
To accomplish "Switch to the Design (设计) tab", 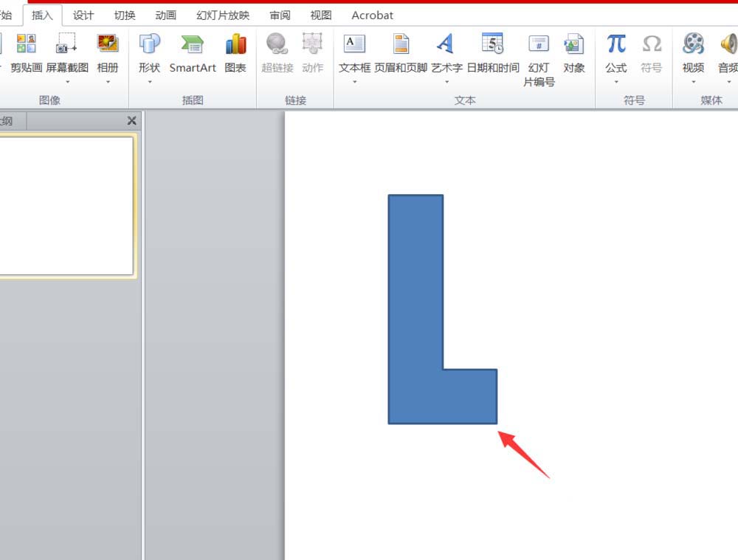I will (x=83, y=15).
